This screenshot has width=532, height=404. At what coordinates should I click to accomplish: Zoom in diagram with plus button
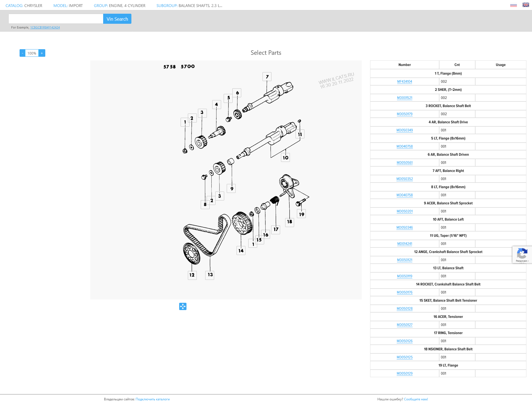[x=42, y=53]
